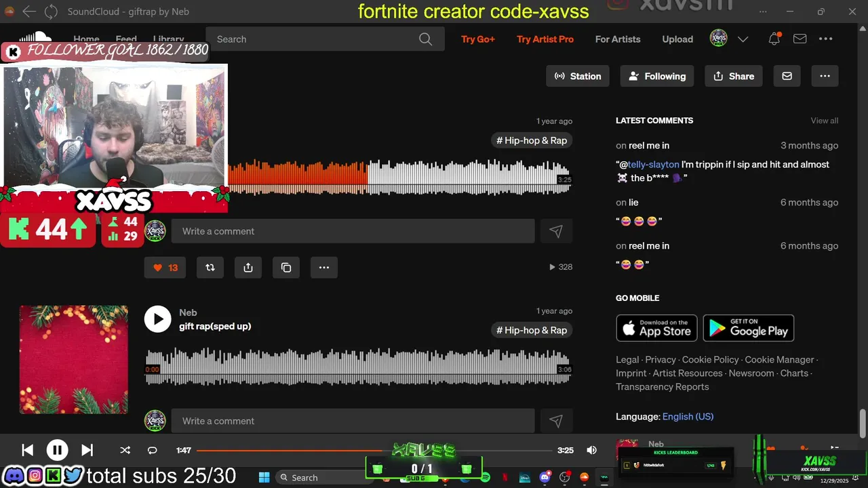Viewport: 868px width, 488px height.
Task: Open Spotify from the taskbar
Action: 486,478
